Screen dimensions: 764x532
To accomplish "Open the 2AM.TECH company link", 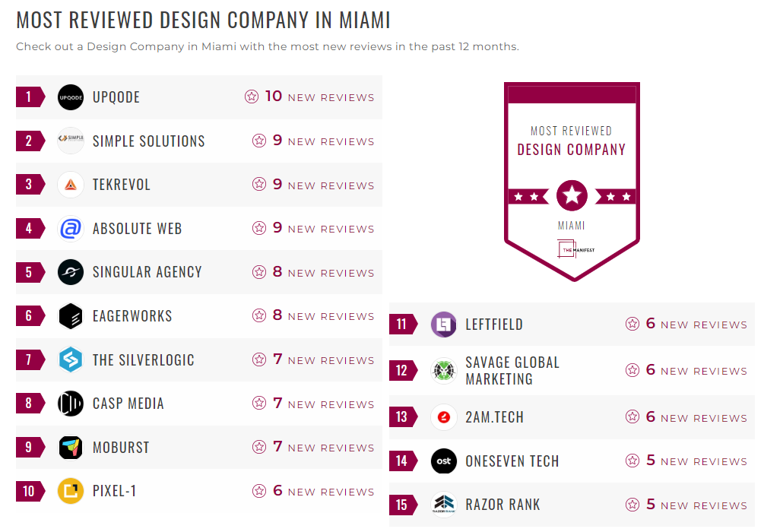I will pyautogui.click(x=494, y=417).
